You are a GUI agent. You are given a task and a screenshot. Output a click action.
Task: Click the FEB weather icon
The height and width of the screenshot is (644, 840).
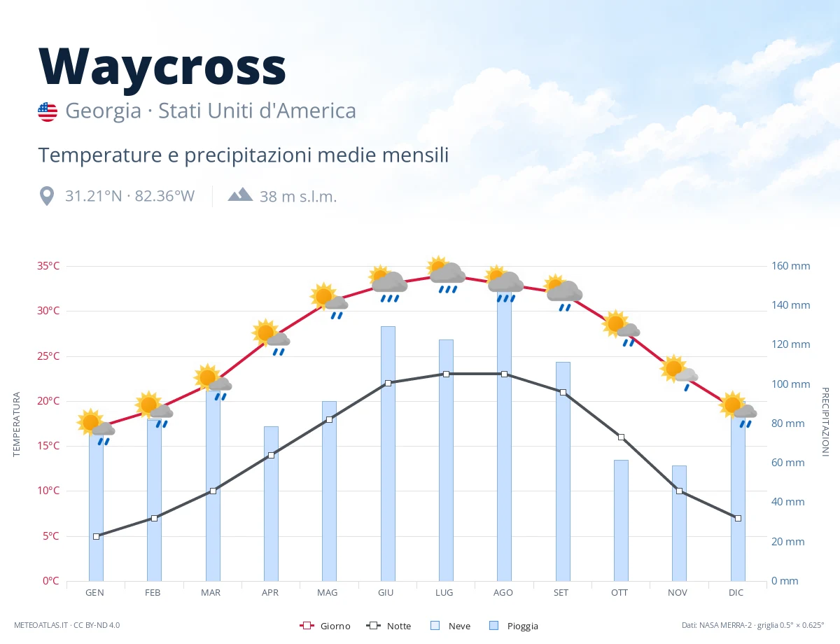(154, 409)
